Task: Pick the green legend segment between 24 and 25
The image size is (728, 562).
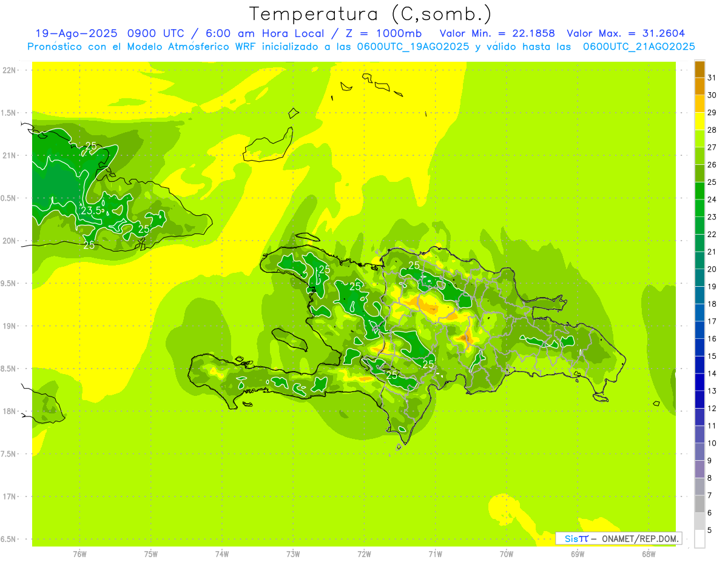Action: (x=699, y=190)
